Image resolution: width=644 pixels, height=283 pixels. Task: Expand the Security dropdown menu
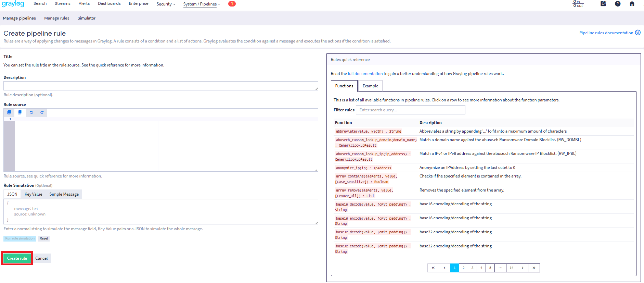[166, 4]
